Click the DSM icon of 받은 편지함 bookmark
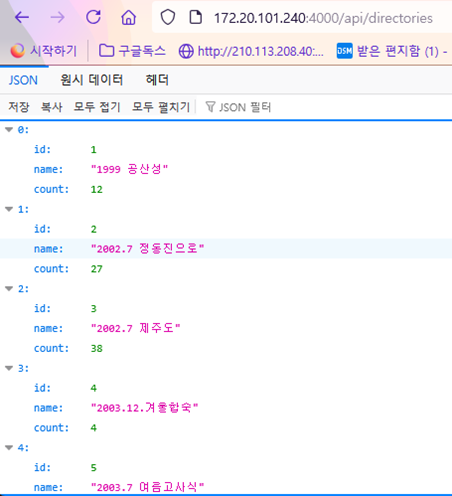The height and width of the screenshot is (496, 452). [344, 51]
